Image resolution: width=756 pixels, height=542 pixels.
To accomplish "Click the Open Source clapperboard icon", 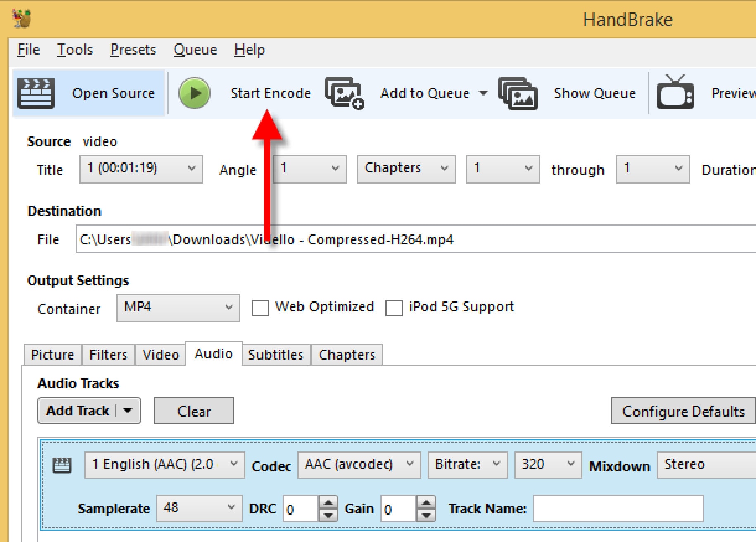I will pos(36,93).
